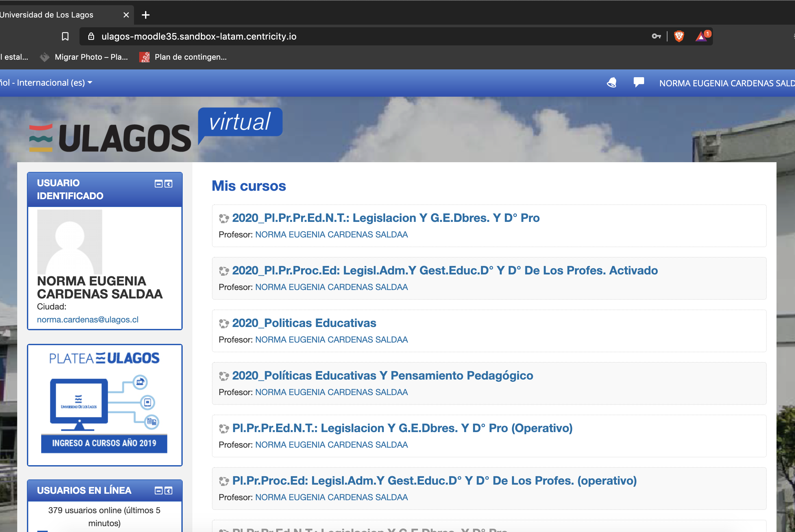Open Migrar Photo bookmark
795x532 pixels.
[x=84, y=57]
